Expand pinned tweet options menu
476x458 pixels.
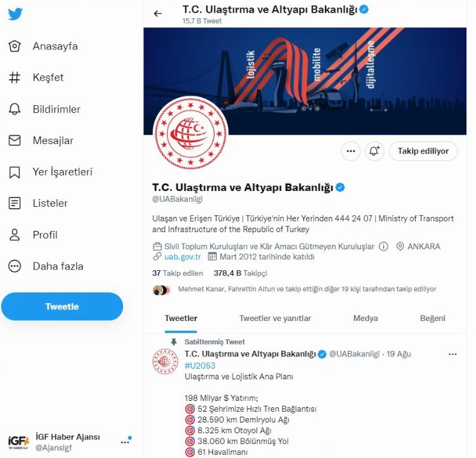(x=453, y=354)
